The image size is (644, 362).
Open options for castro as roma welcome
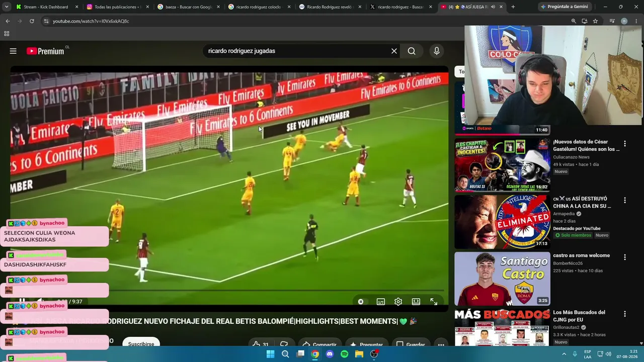click(x=625, y=257)
